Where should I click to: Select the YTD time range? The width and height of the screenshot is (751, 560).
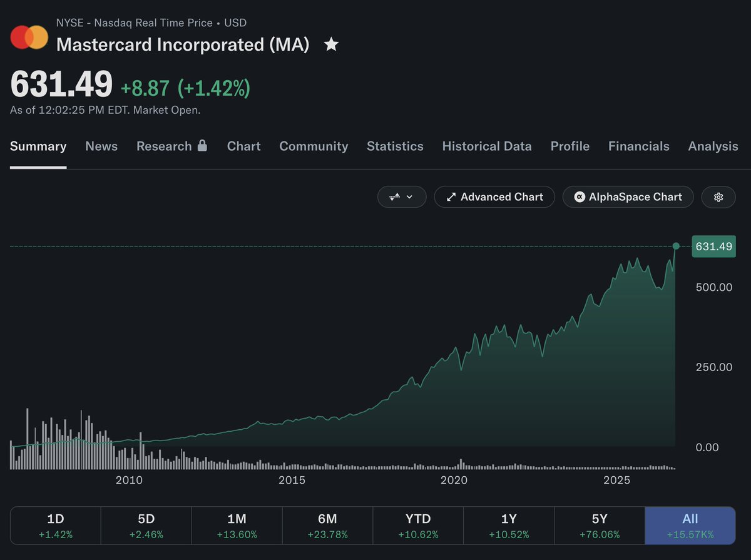[x=418, y=525]
